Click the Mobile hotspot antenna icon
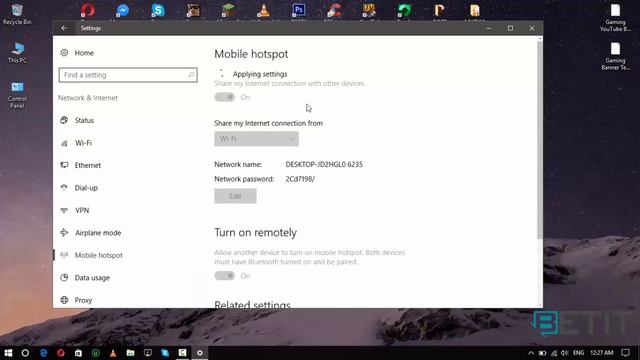 (64, 255)
